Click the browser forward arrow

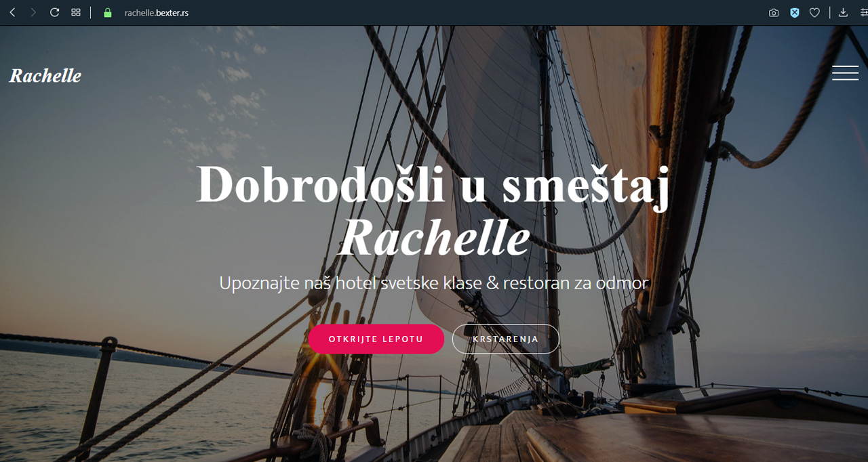[x=33, y=12]
